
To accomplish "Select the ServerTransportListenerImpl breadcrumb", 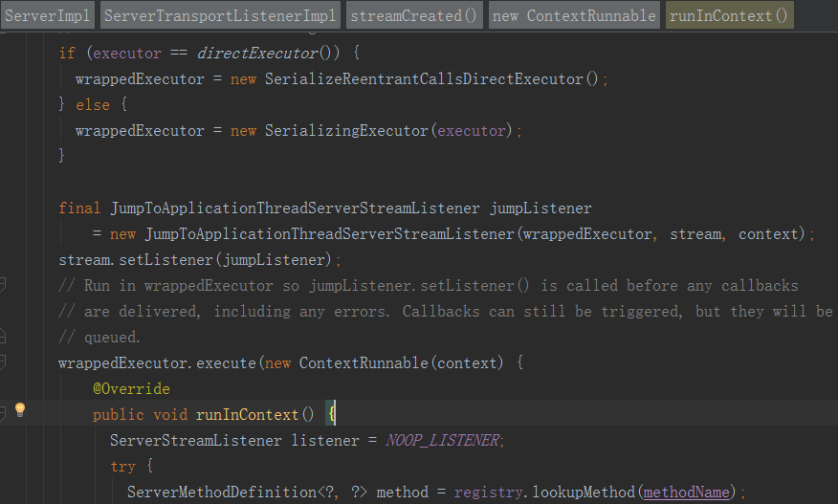I will click(x=220, y=15).
